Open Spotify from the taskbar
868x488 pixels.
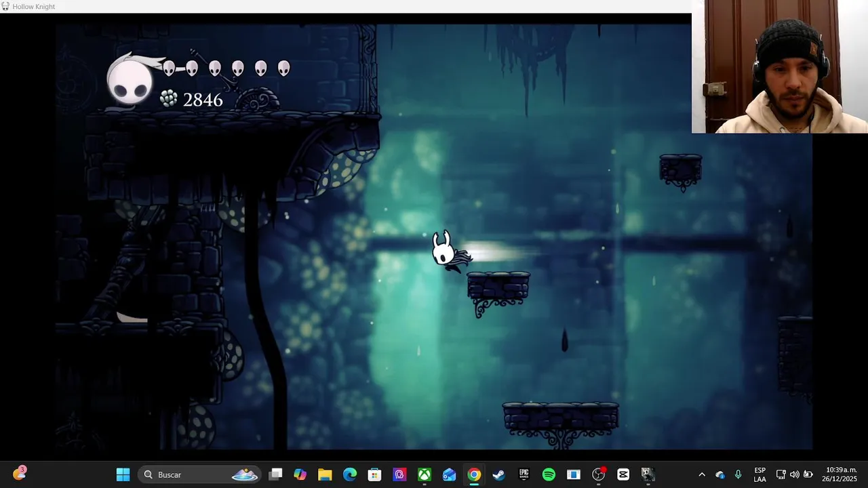point(549,474)
